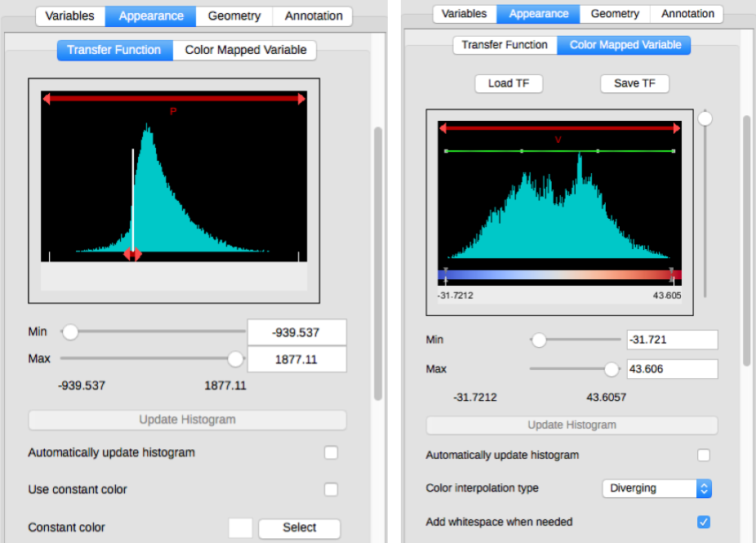Image resolution: width=756 pixels, height=543 pixels.
Task: Toggle right panel Automatically update histogram
Action: click(703, 456)
